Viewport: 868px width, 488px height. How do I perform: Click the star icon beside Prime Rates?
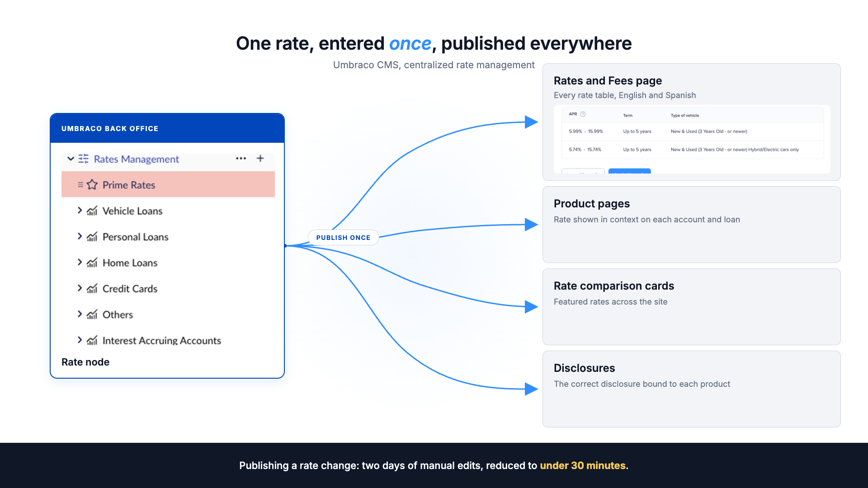click(92, 184)
